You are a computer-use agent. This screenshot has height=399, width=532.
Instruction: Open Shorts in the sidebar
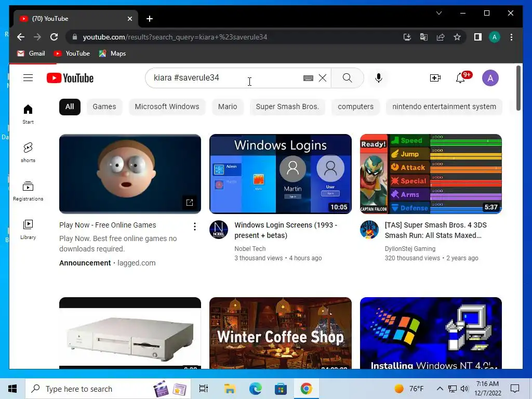tap(28, 153)
